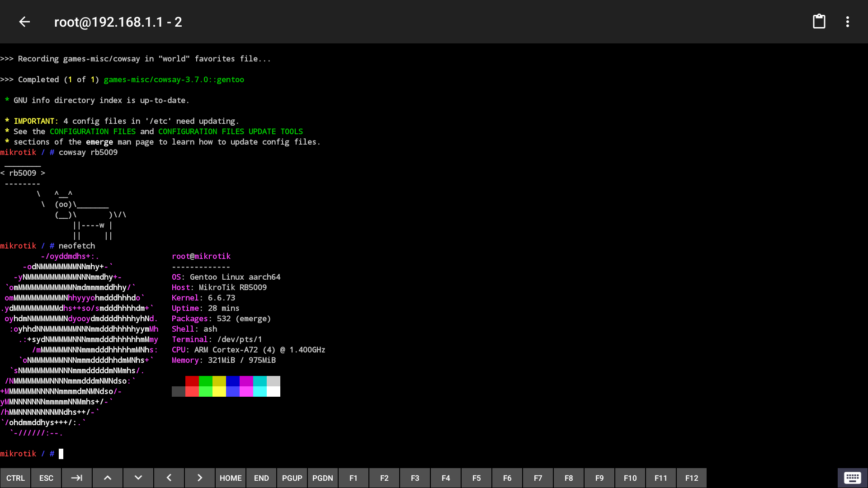The height and width of the screenshot is (488, 868).
Task: Tap the ESC key button
Action: (46, 478)
